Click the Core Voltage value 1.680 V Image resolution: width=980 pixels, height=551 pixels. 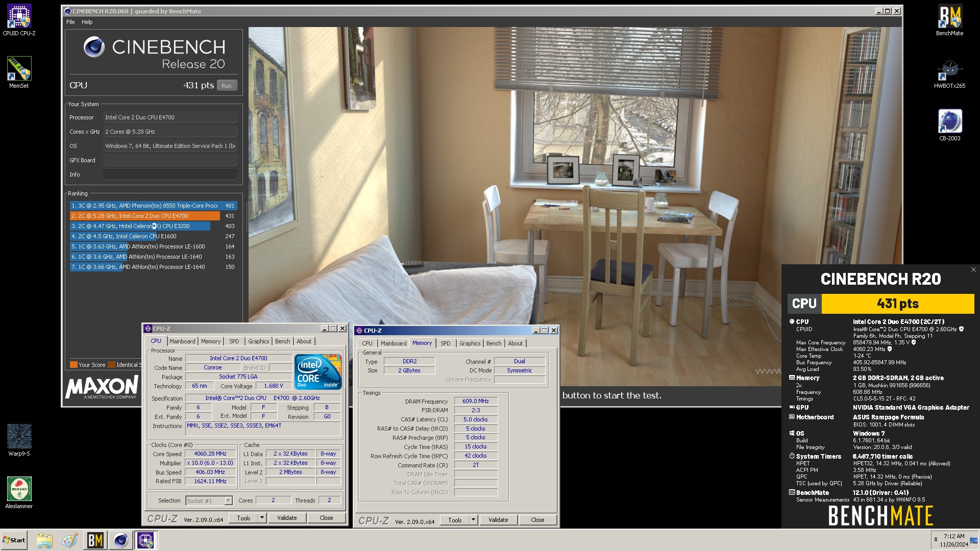click(x=274, y=386)
